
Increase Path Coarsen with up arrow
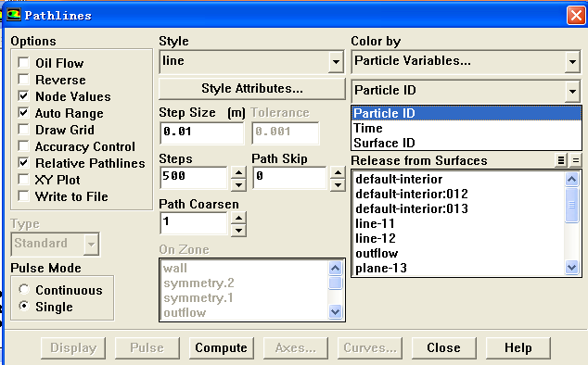tap(238, 218)
